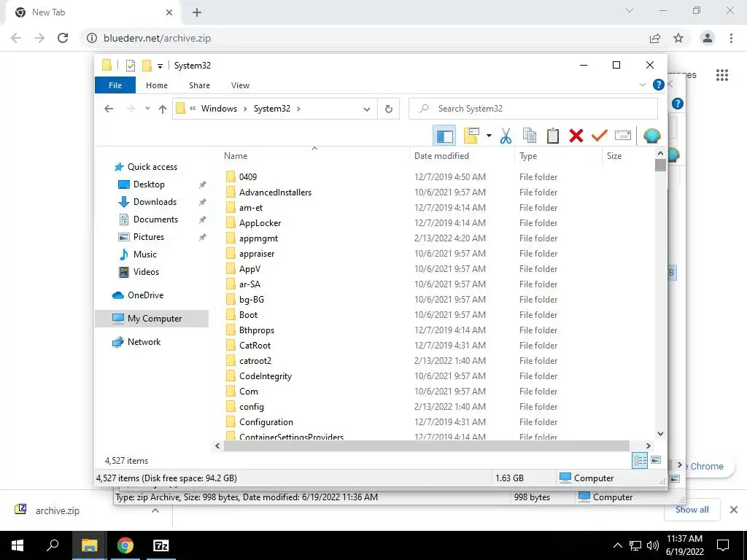Select Quick access in navigation pane
Screen dimensions: 747x560
pos(152,167)
